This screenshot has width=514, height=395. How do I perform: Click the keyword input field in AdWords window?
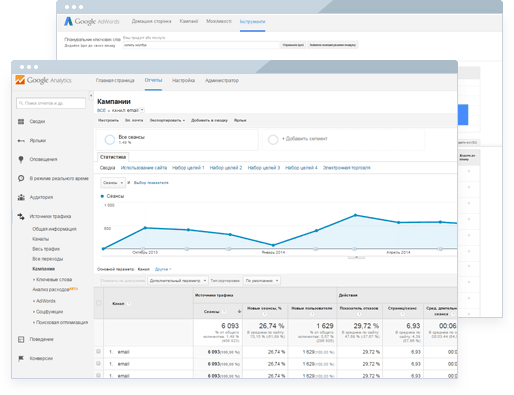201,45
